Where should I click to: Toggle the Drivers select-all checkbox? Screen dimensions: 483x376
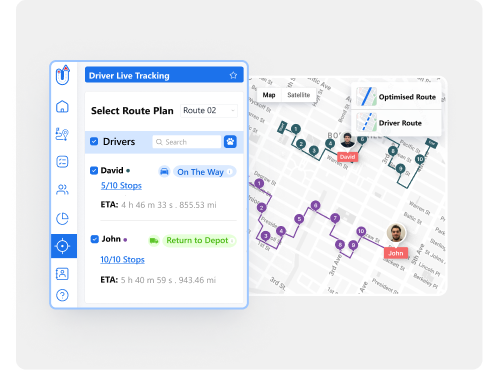coord(94,141)
